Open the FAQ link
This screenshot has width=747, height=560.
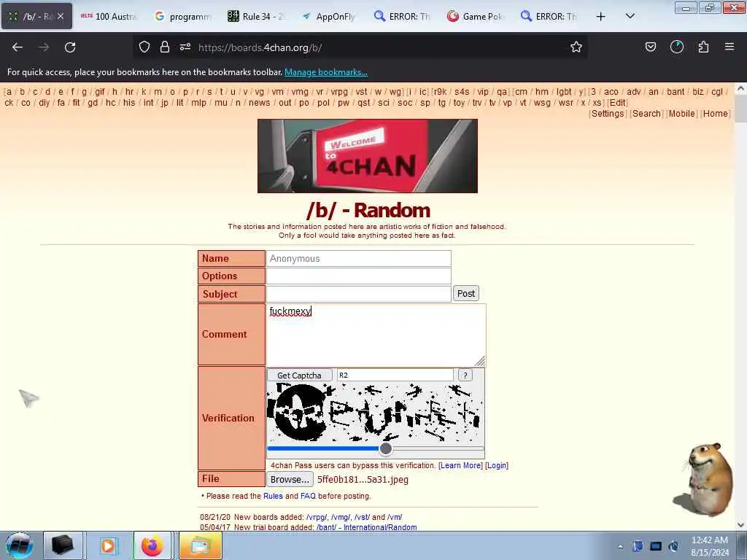coord(308,496)
